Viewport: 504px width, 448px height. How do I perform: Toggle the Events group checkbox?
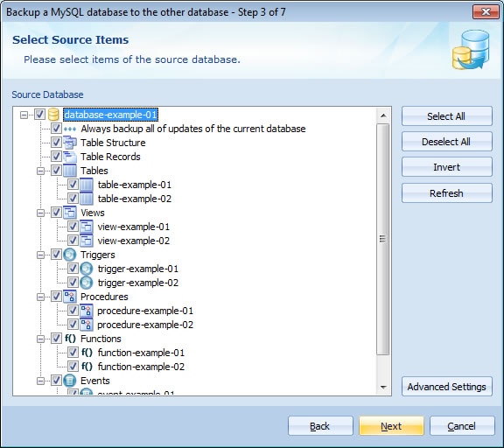(56, 381)
